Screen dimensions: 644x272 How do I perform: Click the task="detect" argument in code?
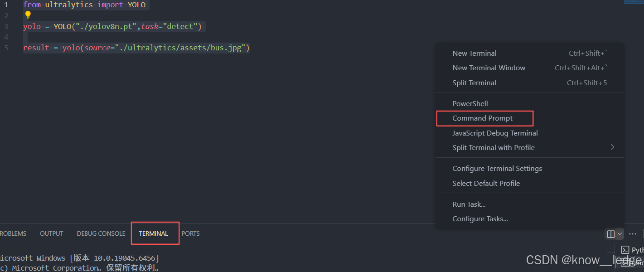point(169,27)
